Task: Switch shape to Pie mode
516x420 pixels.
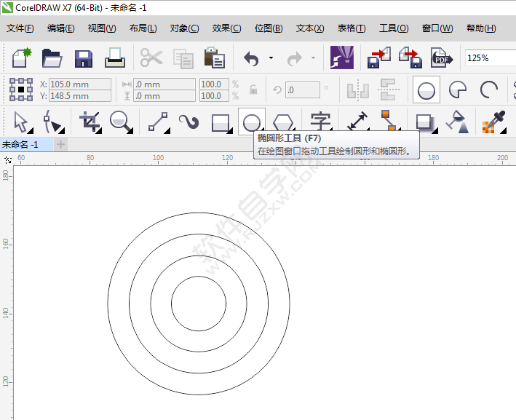Action: pyautogui.click(x=458, y=90)
